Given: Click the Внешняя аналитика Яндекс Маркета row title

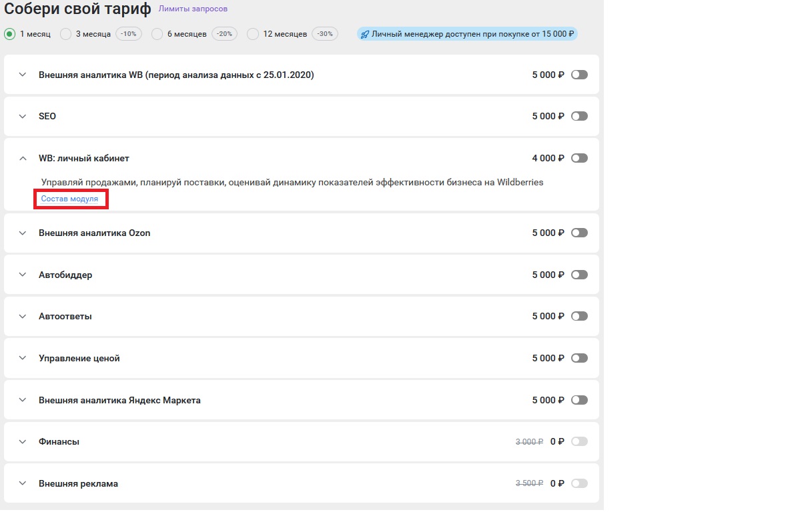Looking at the screenshot, I should coord(119,400).
